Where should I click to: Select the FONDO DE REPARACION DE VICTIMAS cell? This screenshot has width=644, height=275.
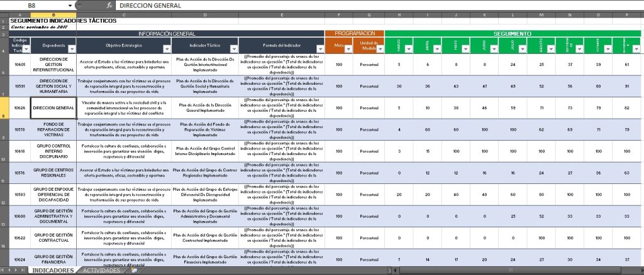point(53,129)
